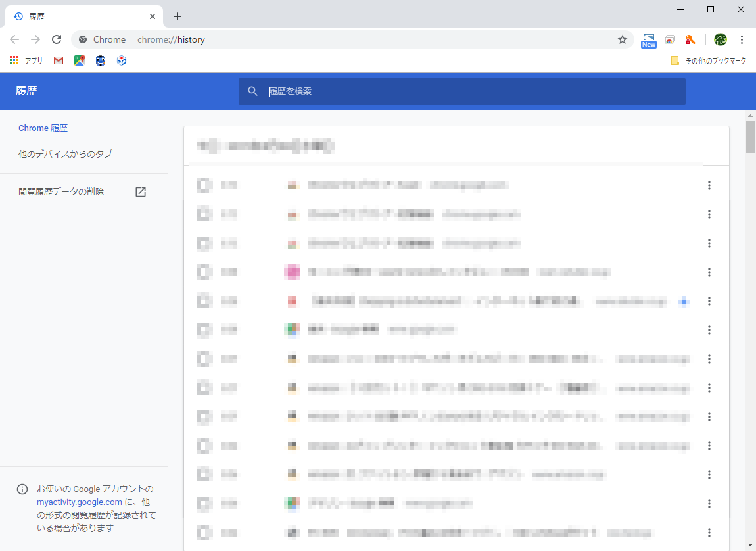Open the Gmail bookmark on bookmarks bar
The image size is (756, 551).
click(58, 60)
